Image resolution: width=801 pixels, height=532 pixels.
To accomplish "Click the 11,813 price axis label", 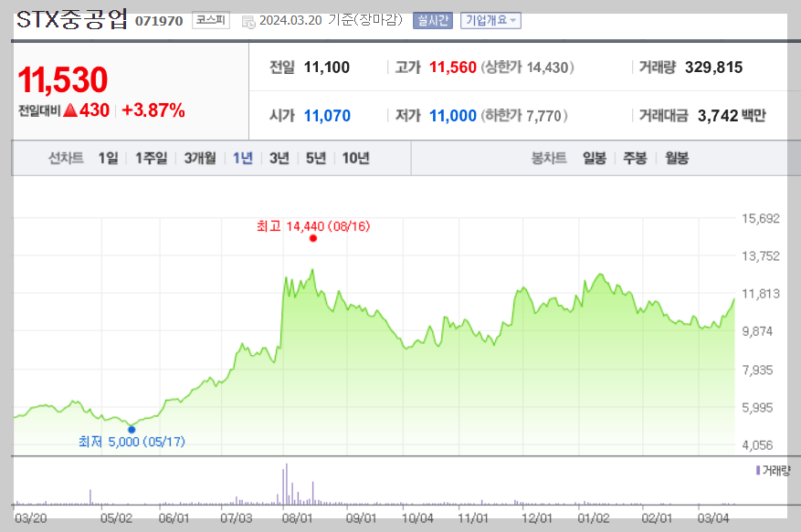I will pos(761,294).
